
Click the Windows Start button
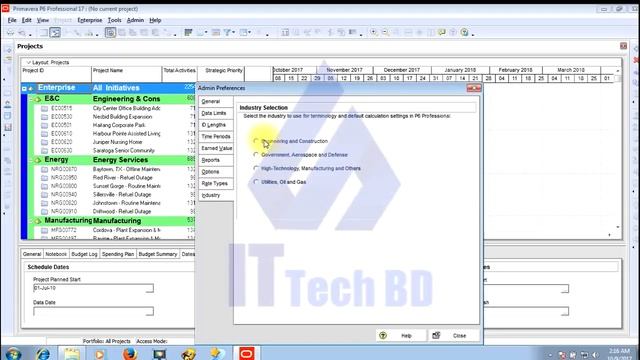tap(13, 353)
